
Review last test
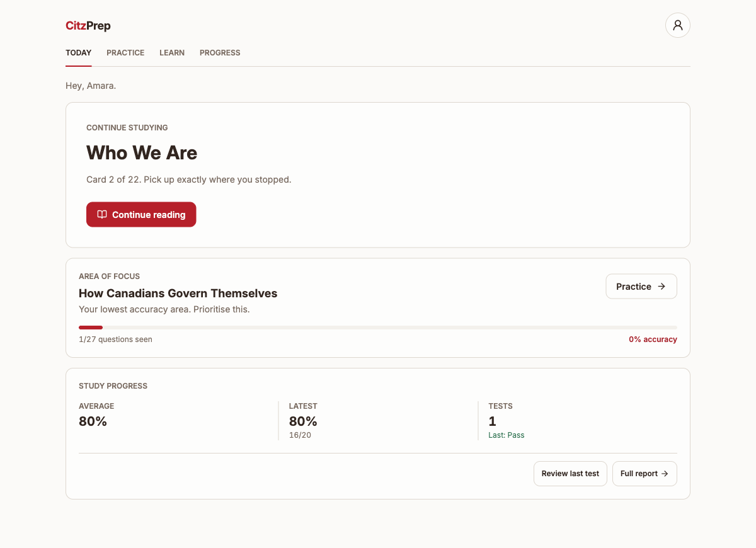570,474
